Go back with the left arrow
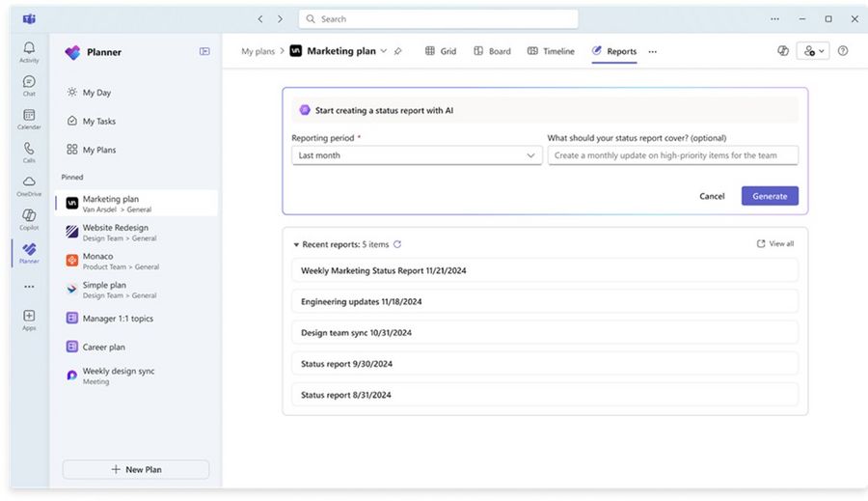868x501 pixels. [x=260, y=19]
